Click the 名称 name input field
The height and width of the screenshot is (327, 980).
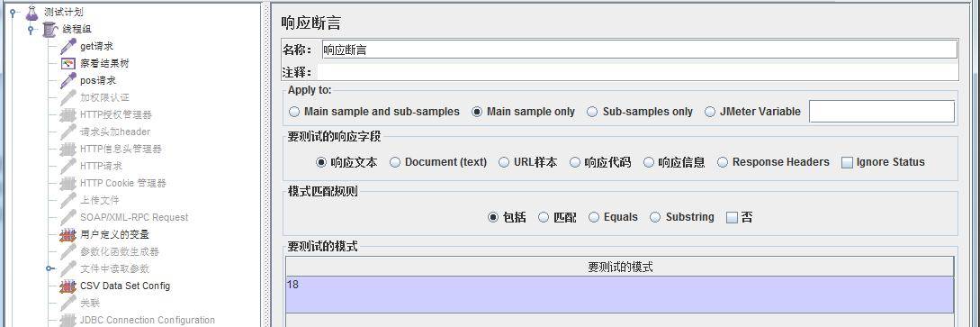tap(639, 50)
